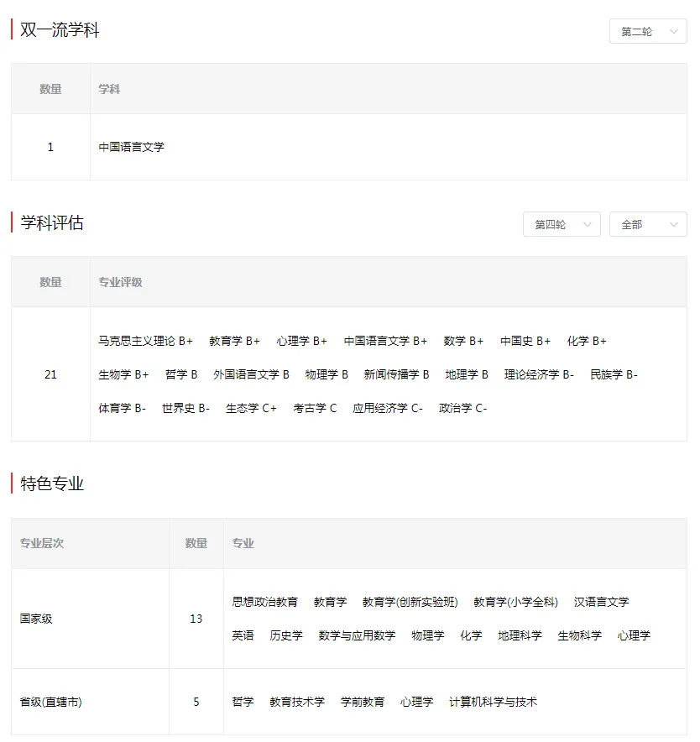This screenshot has height=742, width=700.
Task: Click 中国史 B+ rating
Action: [x=525, y=341]
